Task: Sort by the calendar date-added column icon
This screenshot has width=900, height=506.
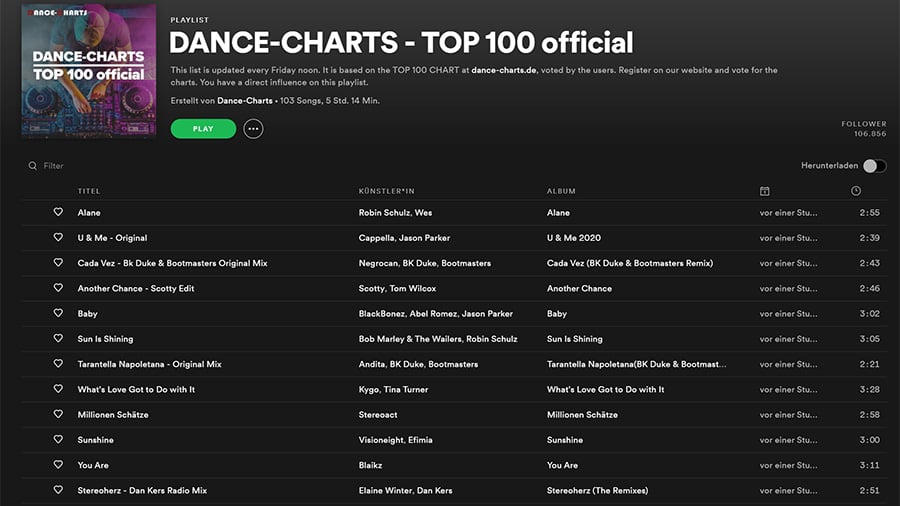Action: click(765, 191)
